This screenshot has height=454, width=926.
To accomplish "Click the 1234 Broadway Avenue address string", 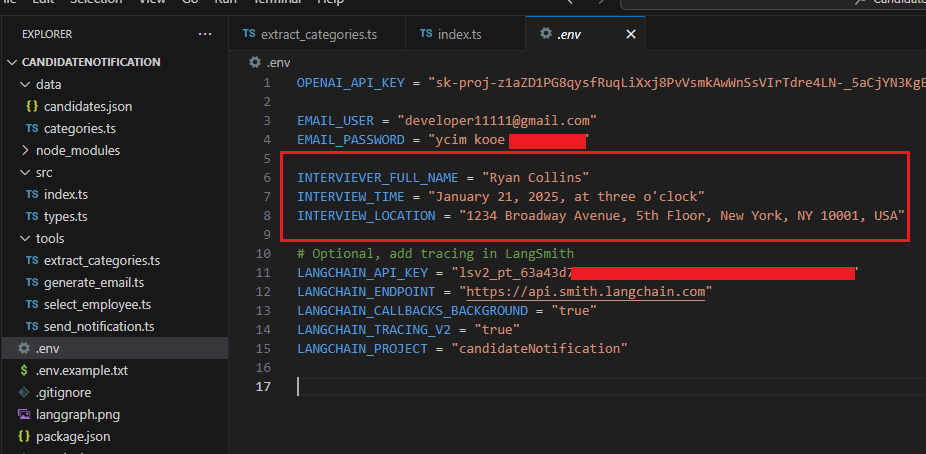I will (x=682, y=215).
